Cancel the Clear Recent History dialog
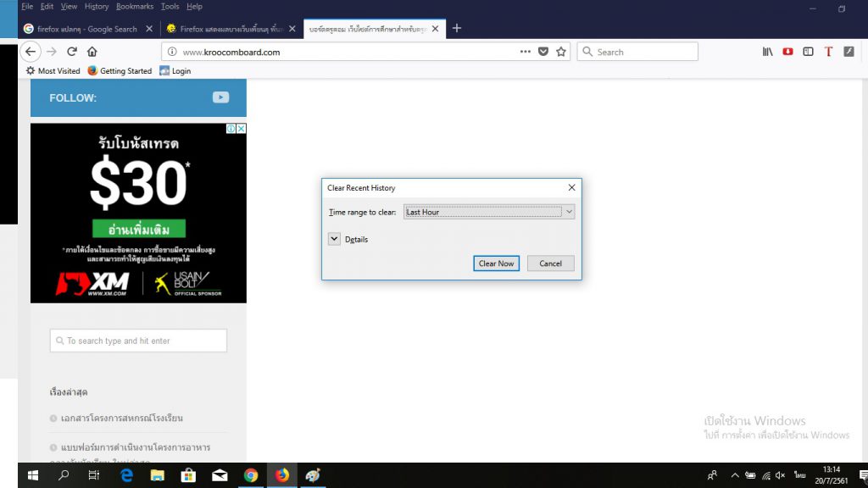This screenshot has width=868, height=488. pos(550,263)
